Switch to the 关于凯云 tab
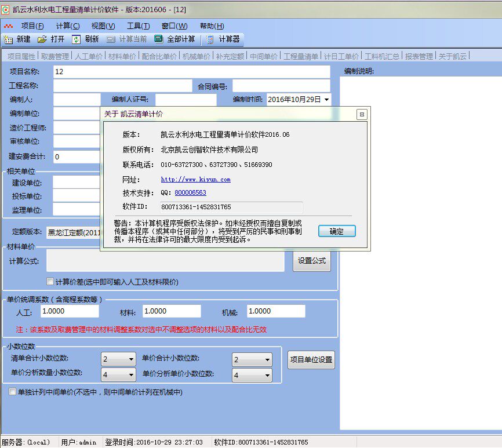The image size is (502, 448). click(x=452, y=56)
